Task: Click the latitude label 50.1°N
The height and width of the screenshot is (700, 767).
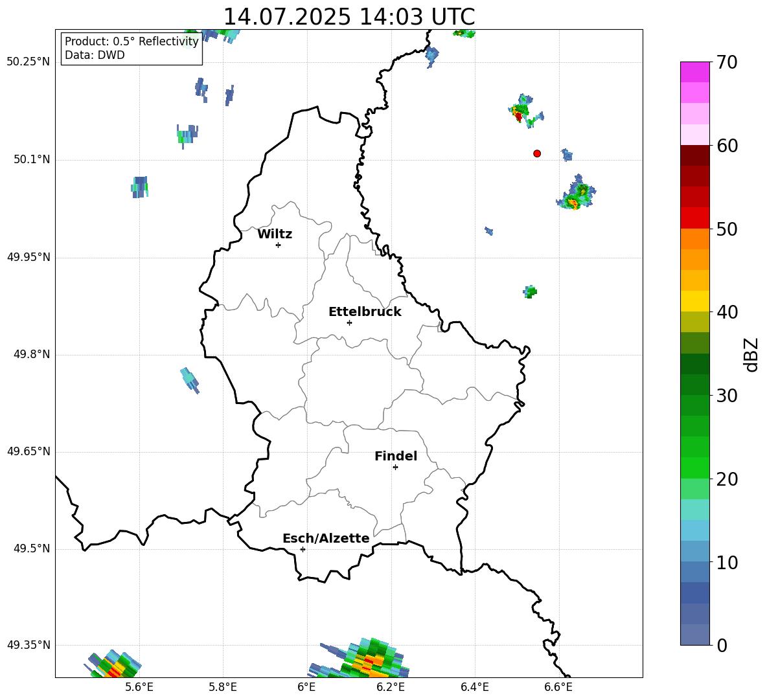Action: [32, 160]
